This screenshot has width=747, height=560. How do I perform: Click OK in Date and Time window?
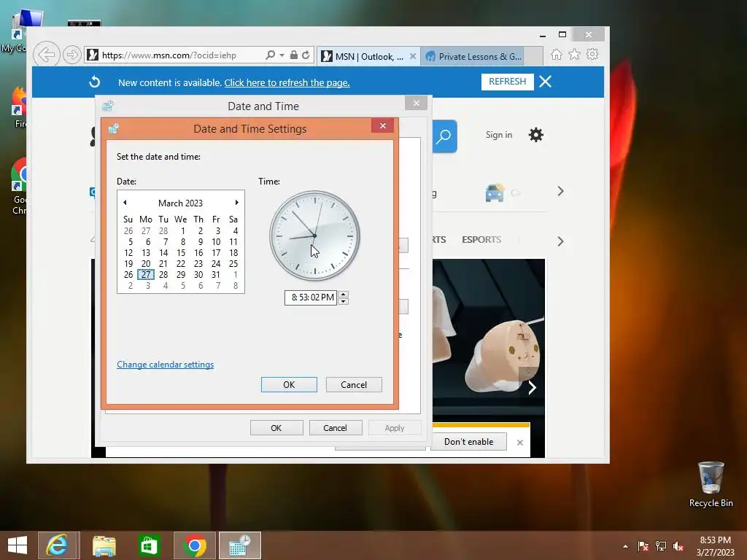click(x=276, y=427)
